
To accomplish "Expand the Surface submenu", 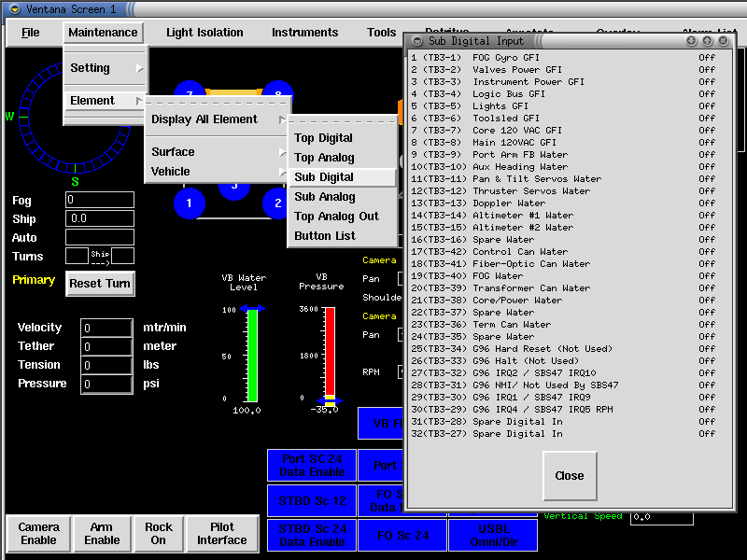I will tap(218, 152).
